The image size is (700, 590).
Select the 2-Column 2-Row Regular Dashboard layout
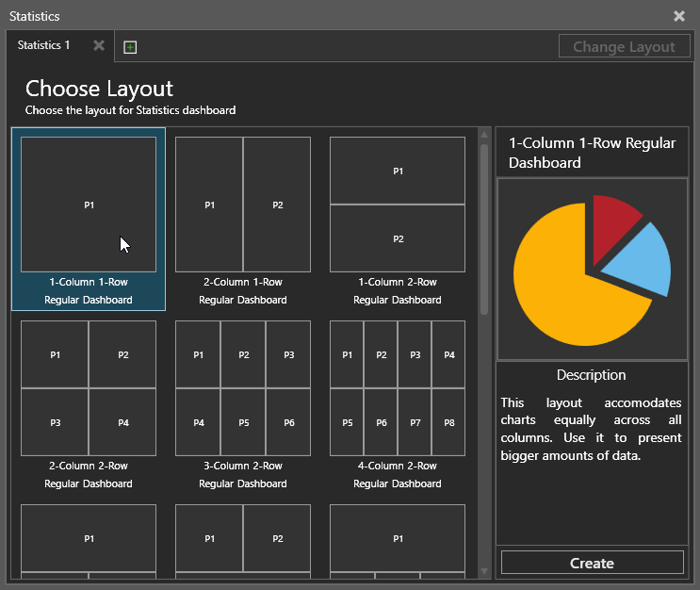point(89,402)
